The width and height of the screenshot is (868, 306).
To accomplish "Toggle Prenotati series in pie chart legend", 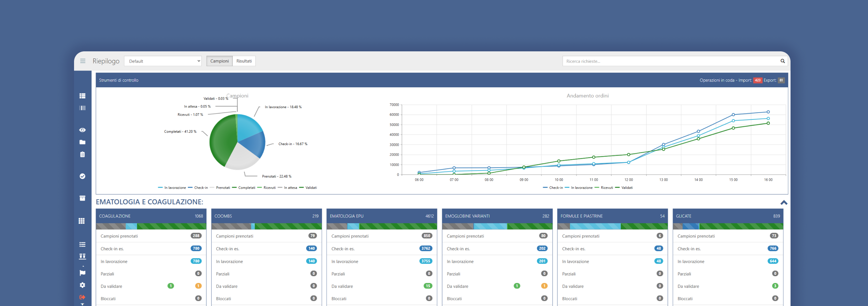I will click(x=220, y=188).
